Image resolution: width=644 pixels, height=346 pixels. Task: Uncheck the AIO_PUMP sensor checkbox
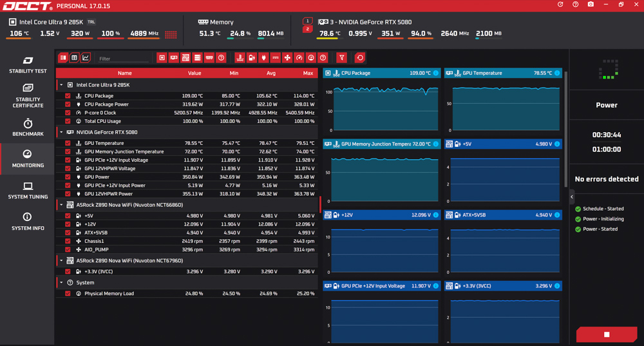pyautogui.click(x=68, y=249)
